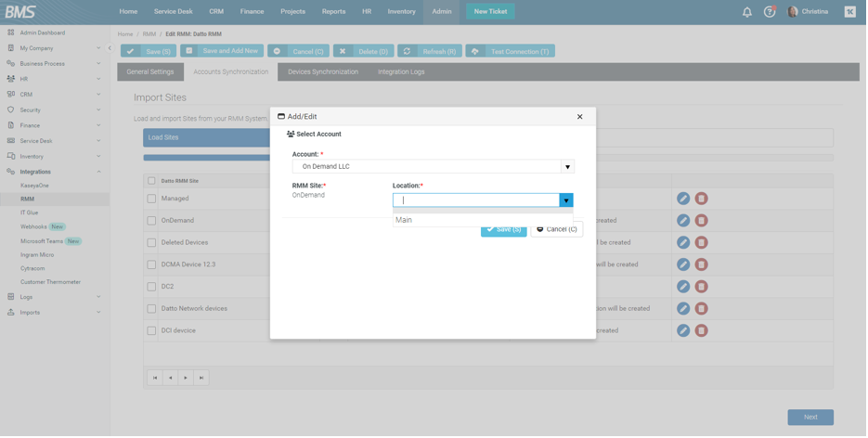The image size is (868, 438).
Task: Open the help question mark icon
Action: point(771,12)
